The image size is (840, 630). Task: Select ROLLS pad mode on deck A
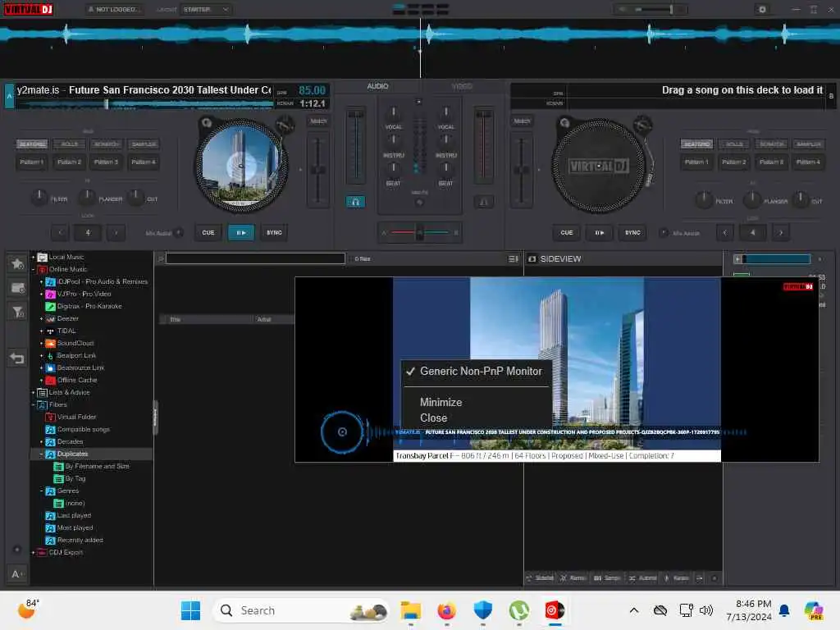(70, 144)
